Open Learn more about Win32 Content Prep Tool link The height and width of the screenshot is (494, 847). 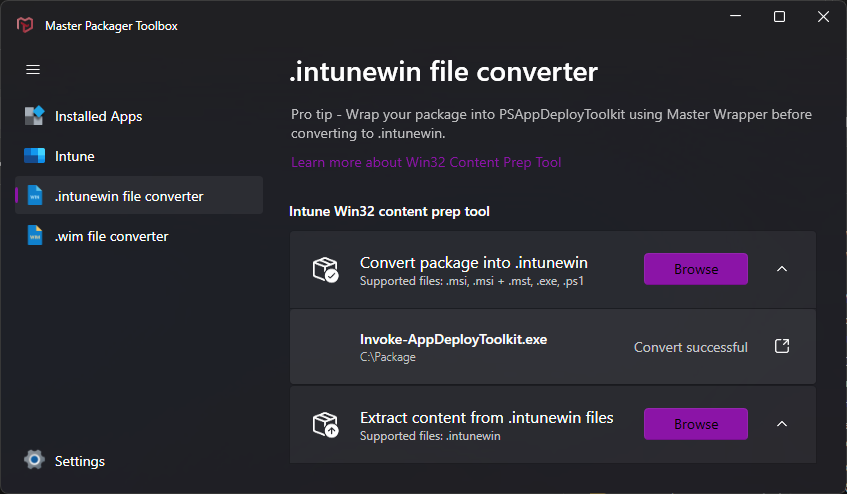426,163
